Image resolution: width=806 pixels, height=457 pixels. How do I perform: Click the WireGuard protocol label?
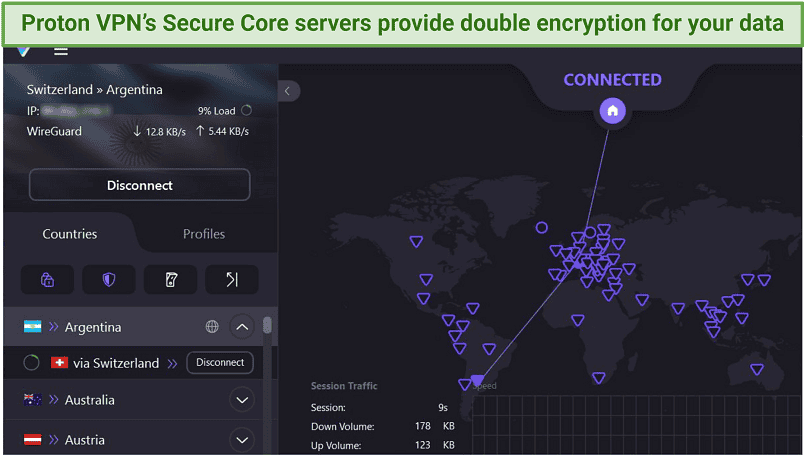54,131
